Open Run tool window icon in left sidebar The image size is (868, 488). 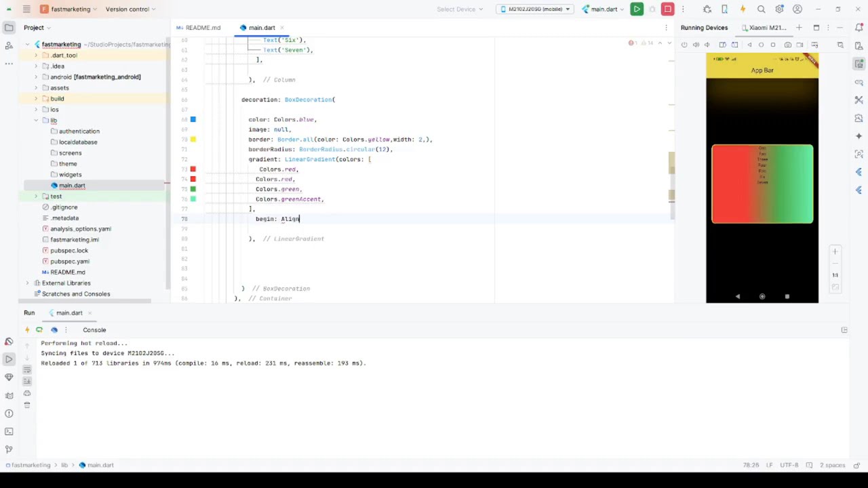9,359
